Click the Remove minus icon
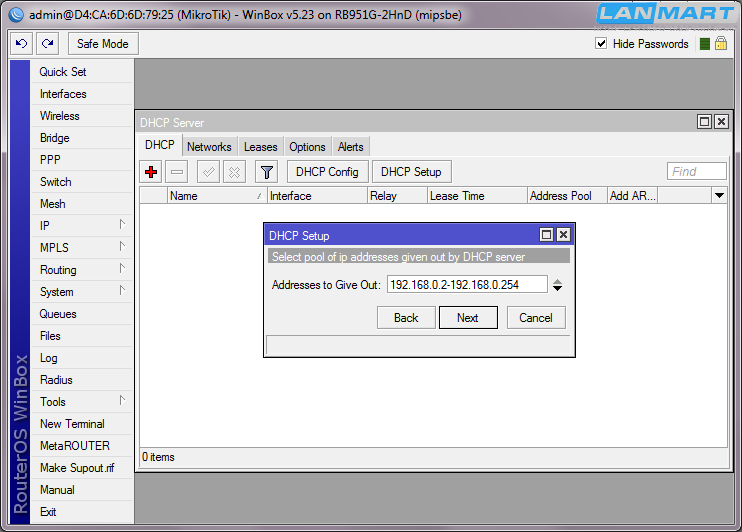742x532 pixels. point(177,172)
